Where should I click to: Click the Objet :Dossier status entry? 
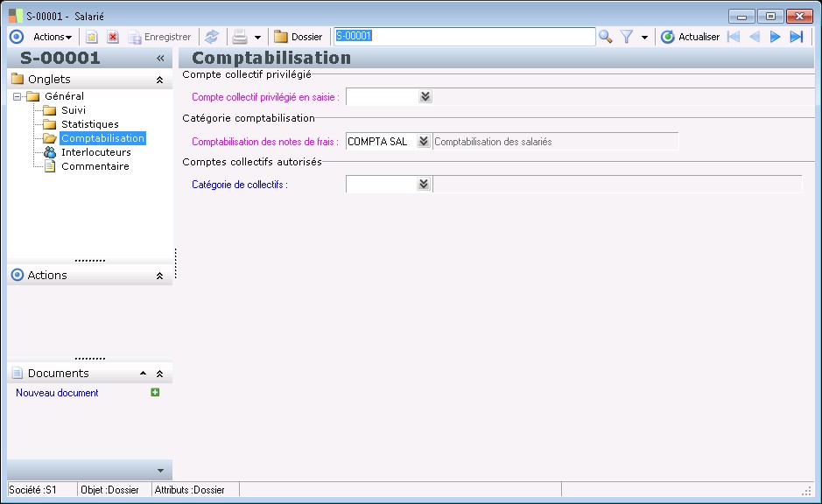[x=109, y=490]
